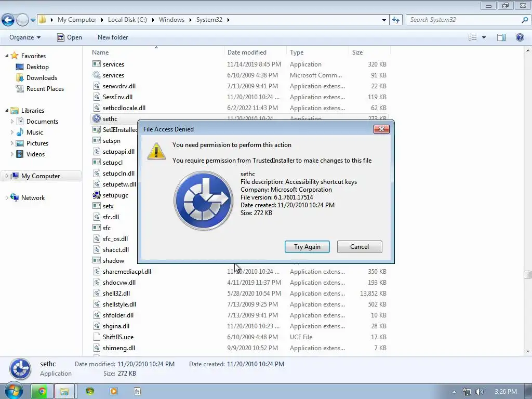532x399 pixels.
Task: Select the services gear icon file
Action: 97,75
